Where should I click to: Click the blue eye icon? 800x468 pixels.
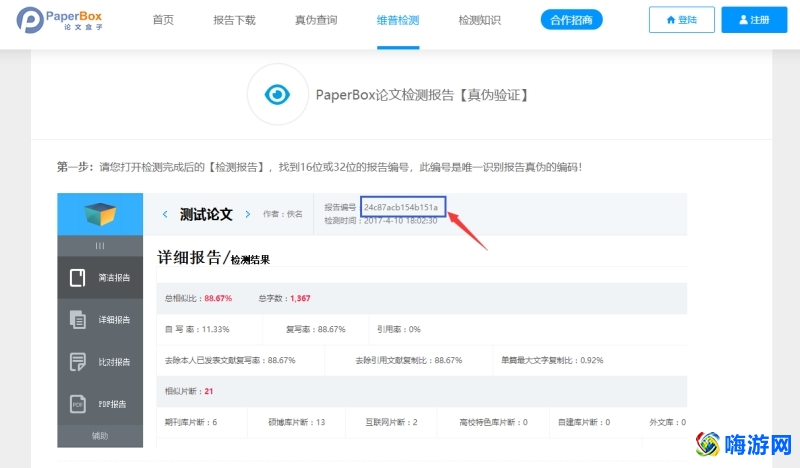[x=278, y=94]
